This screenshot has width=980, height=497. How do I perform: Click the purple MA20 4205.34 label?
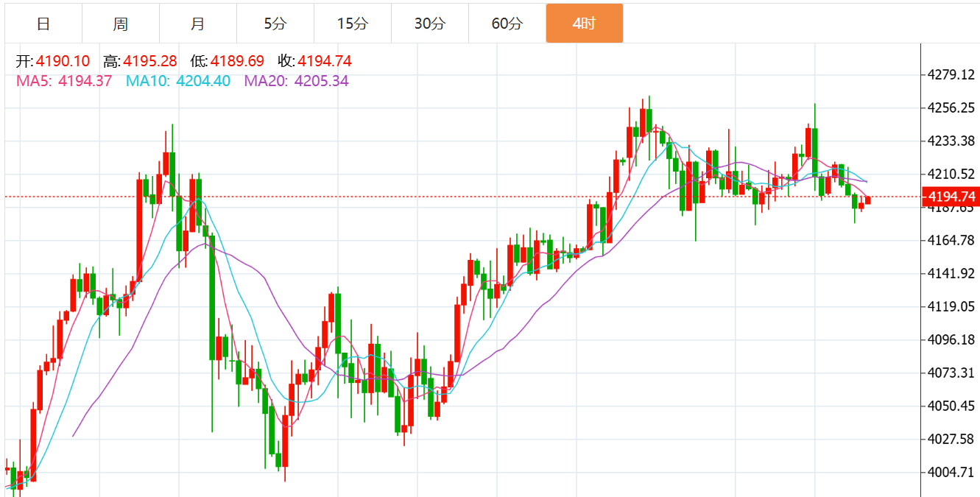click(297, 81)
